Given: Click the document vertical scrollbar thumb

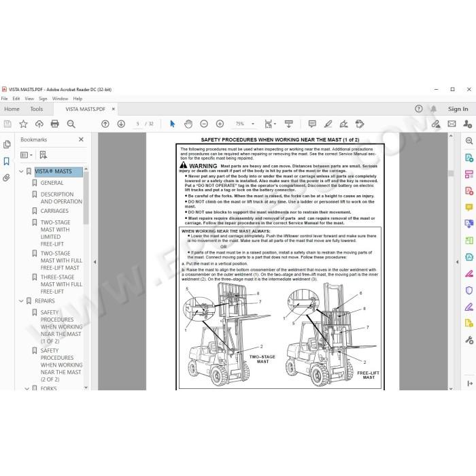Looking at the screenshot, I should pyautogui.click(x=451, y=173).
